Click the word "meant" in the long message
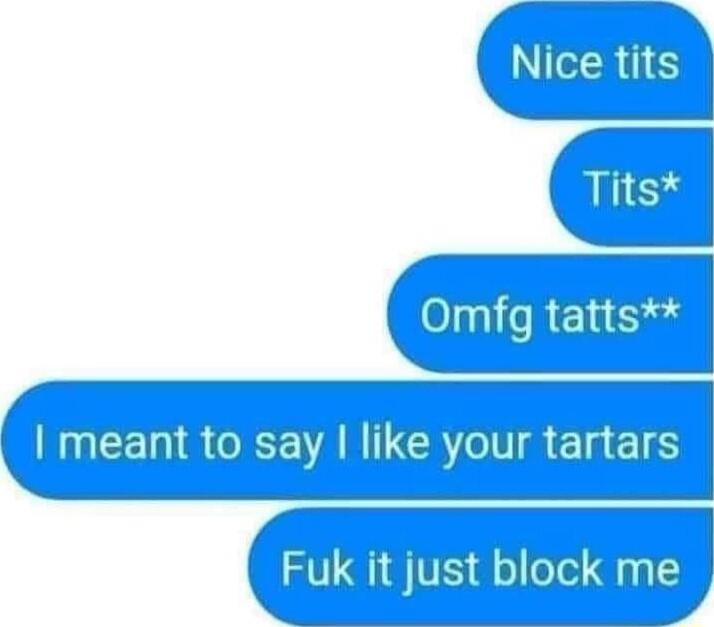The height and width of the screenshot is (627, 714). (x=122, y=443)
